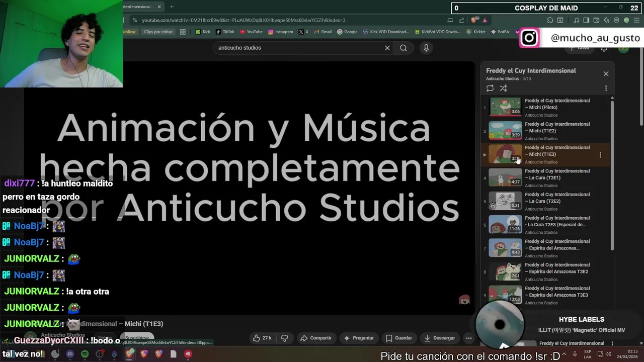Image resolution: width=644 pixels, height=362 pixels.
Task: Play Michi (T1E2) playlist video
Action: coord(546,131)
